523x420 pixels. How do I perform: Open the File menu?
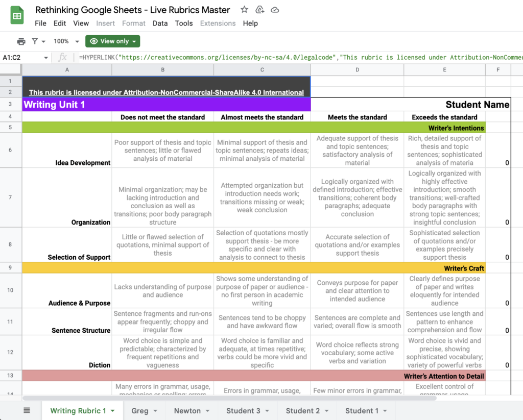point(40,23)
